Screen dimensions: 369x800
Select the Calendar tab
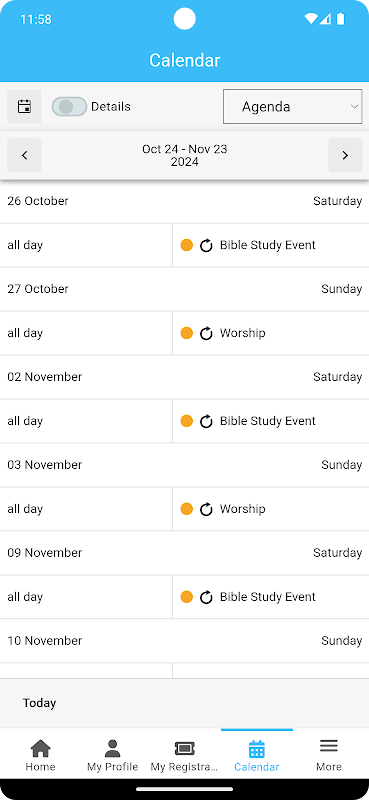pos(257,755)
